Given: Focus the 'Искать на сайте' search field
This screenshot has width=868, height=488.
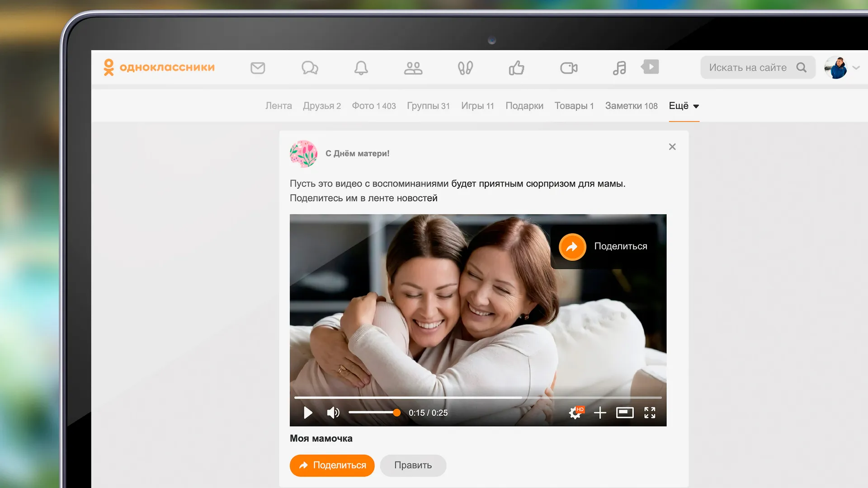Looking at the screenshot, I should (758, 67).
